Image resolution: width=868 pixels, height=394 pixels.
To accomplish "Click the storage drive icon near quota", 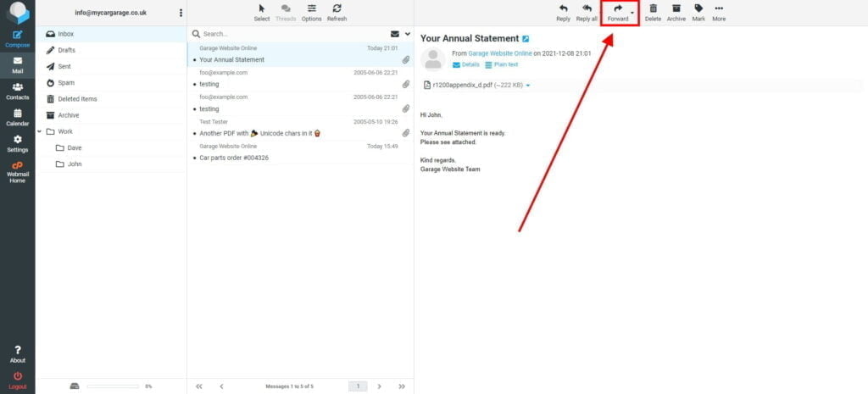I will (75, 386).
